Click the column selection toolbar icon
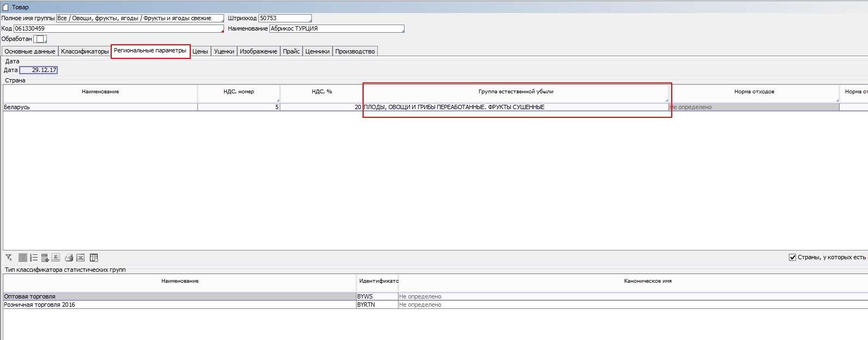Screen dimensions: 868x340 pos(23,258)
